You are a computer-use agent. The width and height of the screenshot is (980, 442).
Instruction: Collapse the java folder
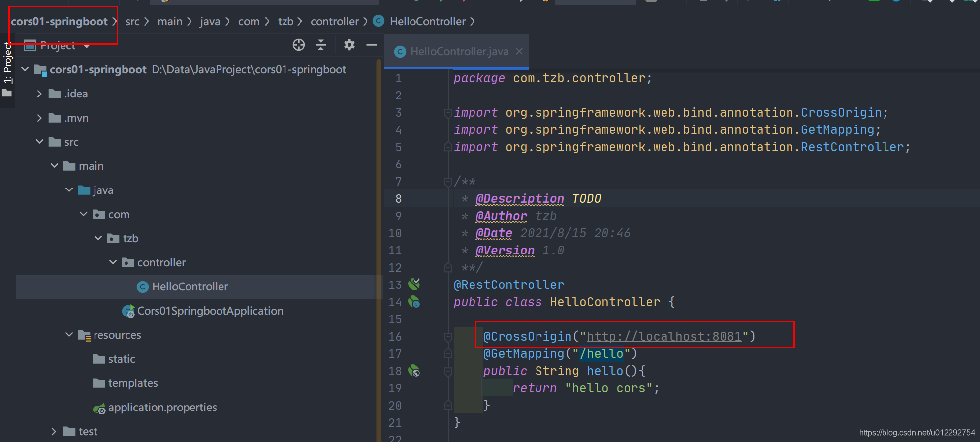(69, 190)
